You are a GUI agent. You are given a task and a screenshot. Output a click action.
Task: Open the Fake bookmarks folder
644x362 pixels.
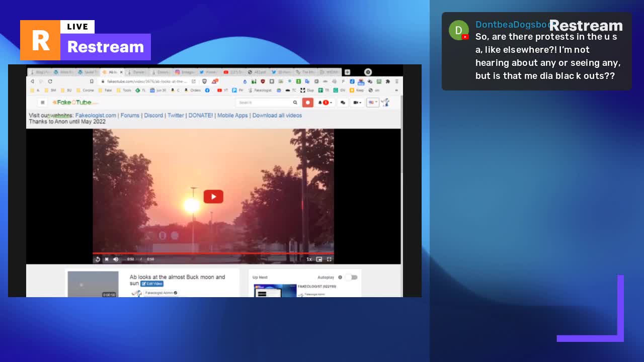(105, 90)
